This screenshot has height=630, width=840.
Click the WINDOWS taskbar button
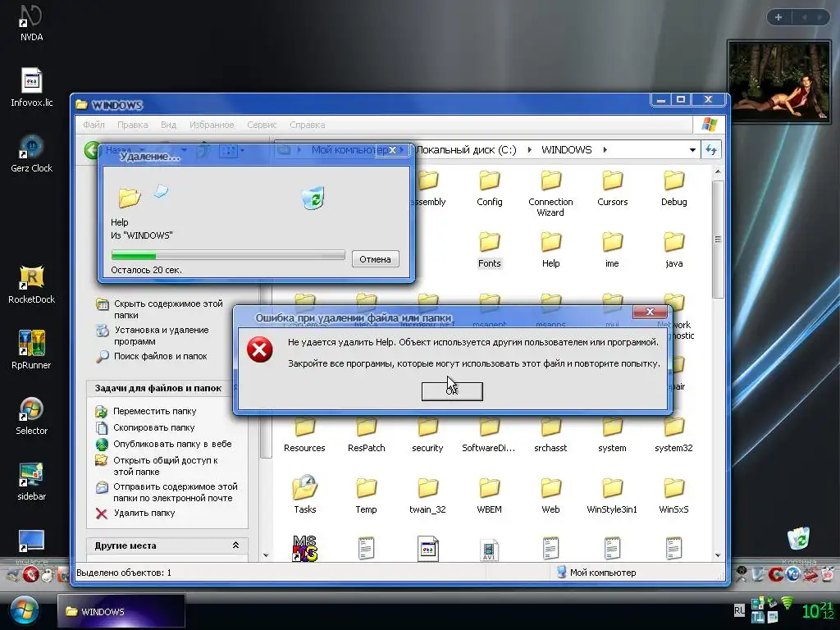click(121, 611)
